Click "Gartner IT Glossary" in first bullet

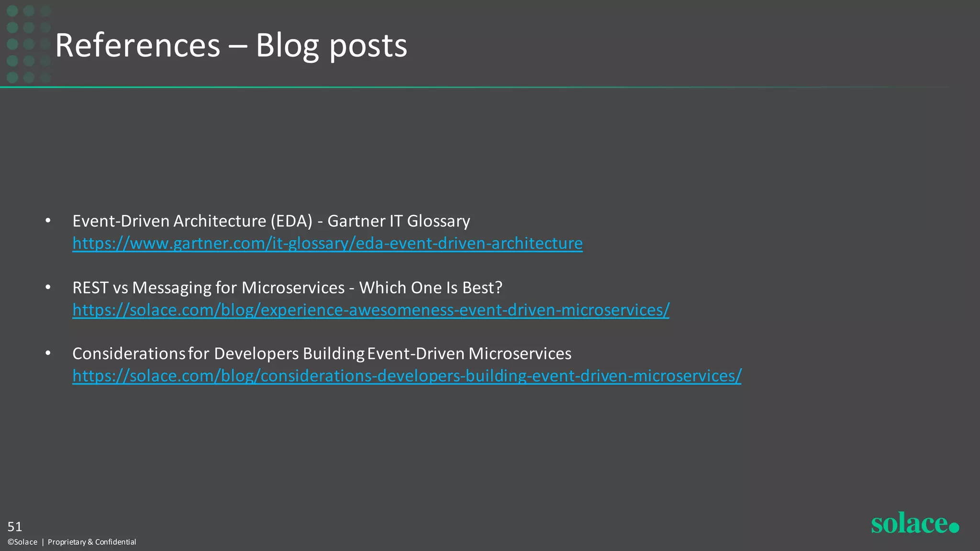point(399,221)
